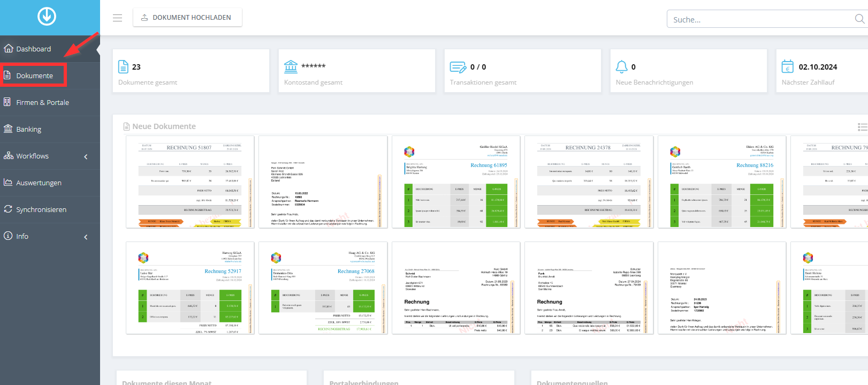Open thumbnail Rechnung 24378
This screenshot has height=385, width=868.
[589, 182]
